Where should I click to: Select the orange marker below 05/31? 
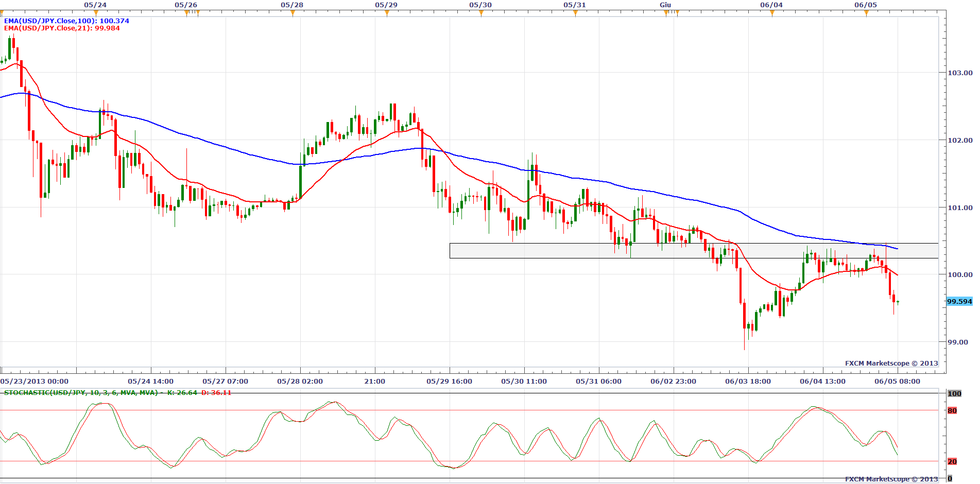(575, 13)
